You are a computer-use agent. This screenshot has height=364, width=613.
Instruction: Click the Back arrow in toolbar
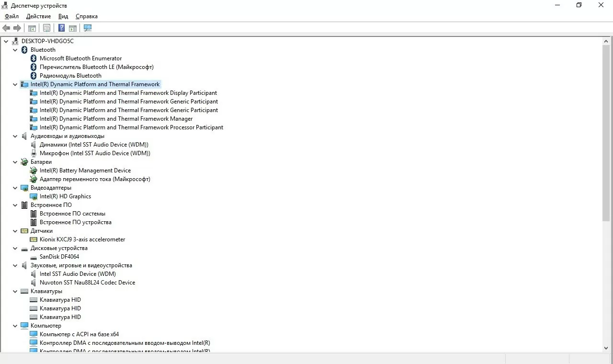coord(6,28)
